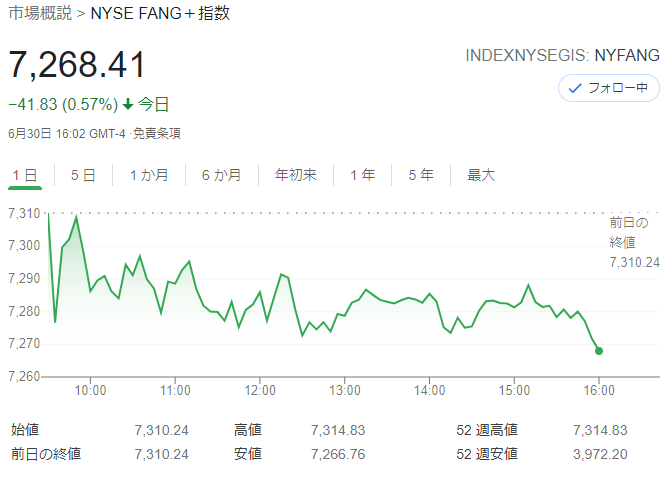The width and height of the screenshot is (669, 484).
Task: Select the 1日 chart range tab
Action: pos(25,175)
